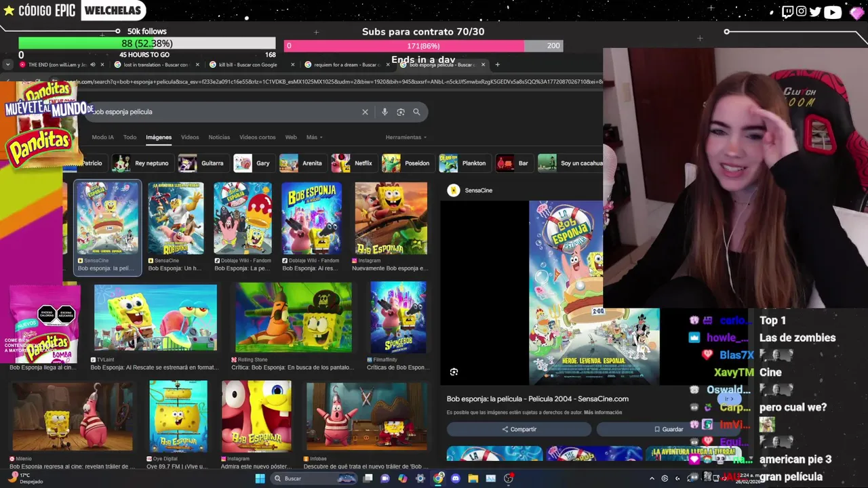868x488 pixels.
Task: Close the bob esponja película tab
Action: (483, 65)
